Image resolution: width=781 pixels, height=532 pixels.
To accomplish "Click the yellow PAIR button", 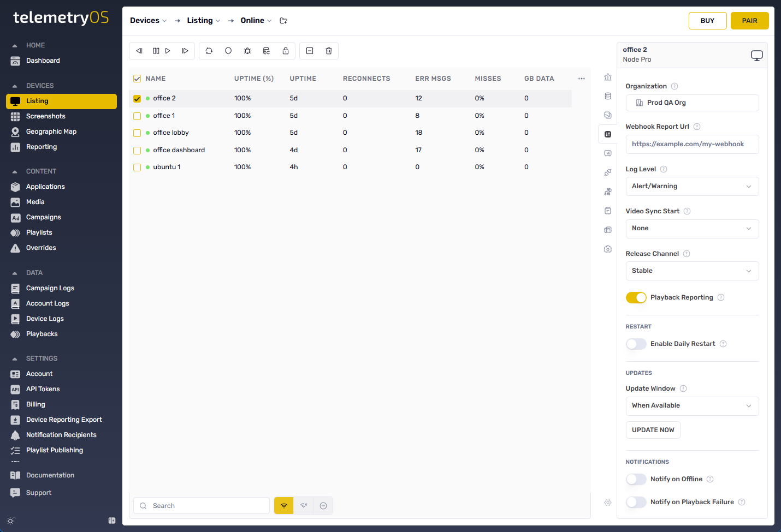I will 749,21.
